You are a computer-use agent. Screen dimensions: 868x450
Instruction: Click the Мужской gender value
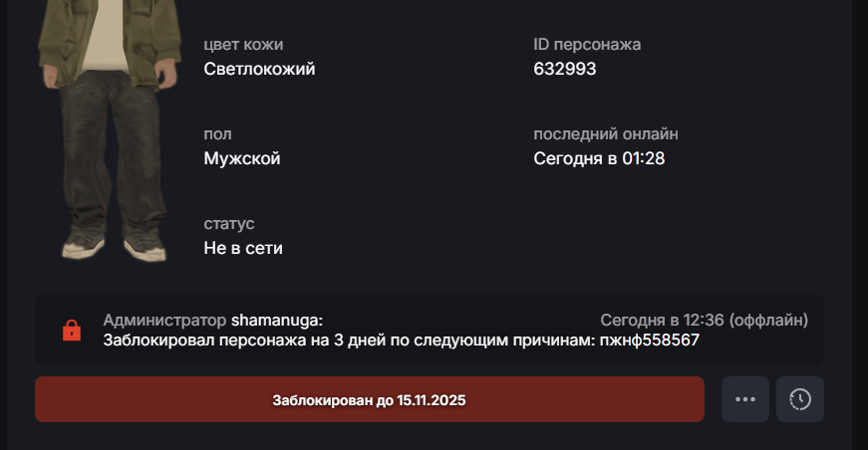point(242,158)
